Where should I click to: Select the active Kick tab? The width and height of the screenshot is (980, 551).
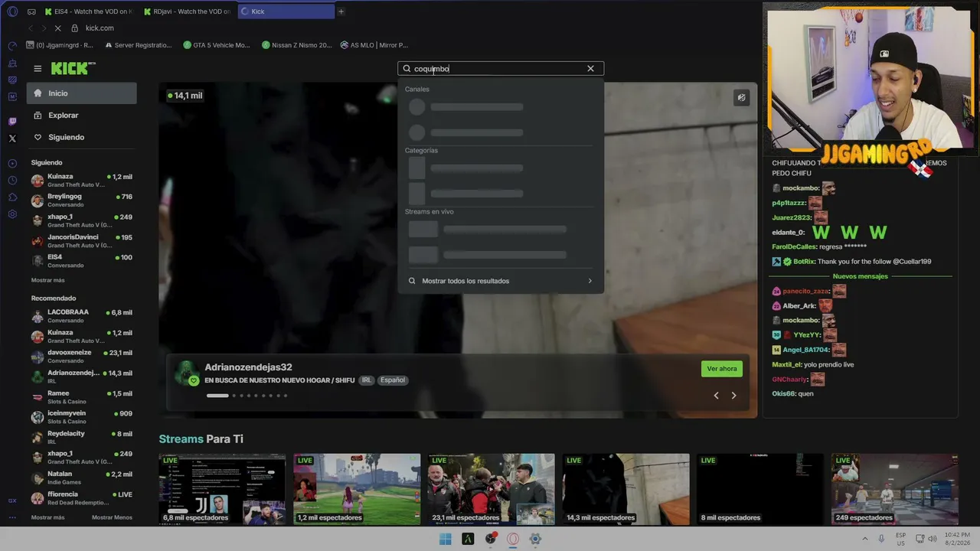tap(286, 11)
